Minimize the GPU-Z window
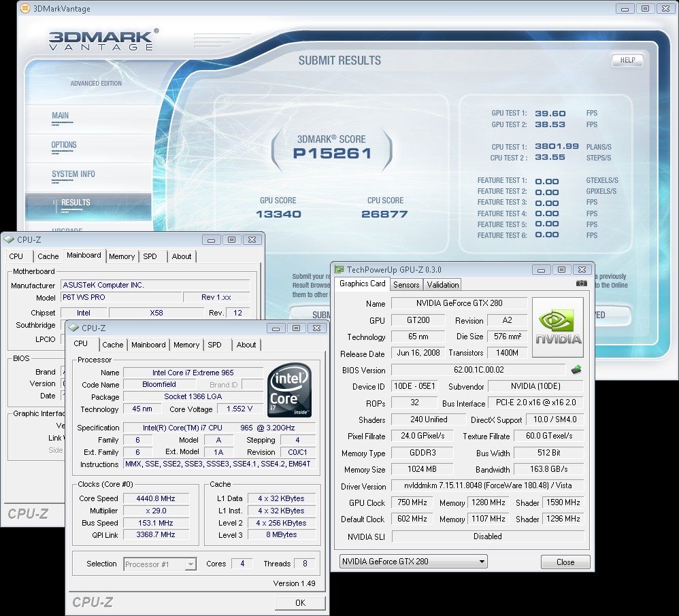The height and width of the screenshot is (616, 679). click(x=541, y=270)
